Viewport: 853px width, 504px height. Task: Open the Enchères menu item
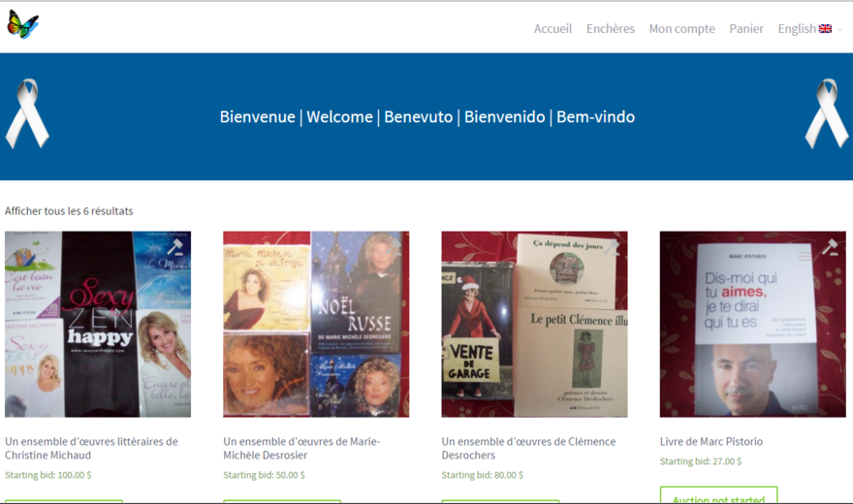[x=611, y=29]
